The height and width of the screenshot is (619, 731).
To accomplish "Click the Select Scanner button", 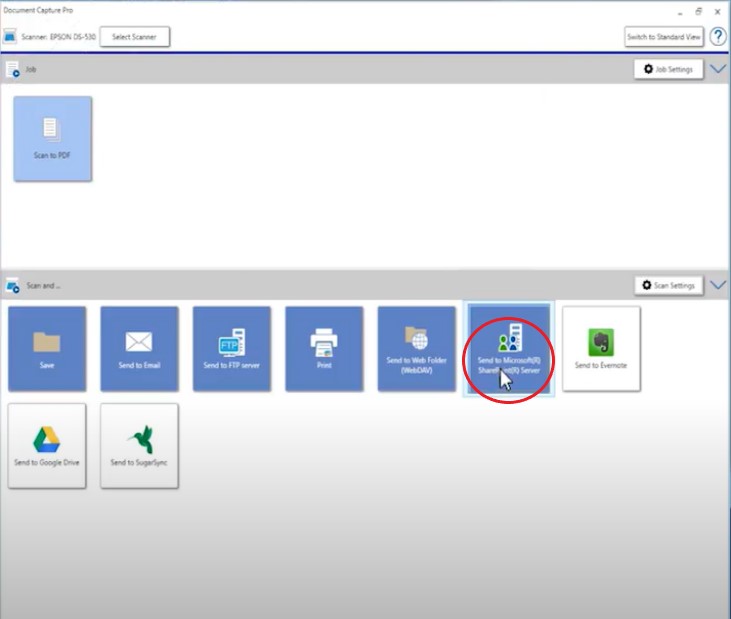I will click(135, 37).
